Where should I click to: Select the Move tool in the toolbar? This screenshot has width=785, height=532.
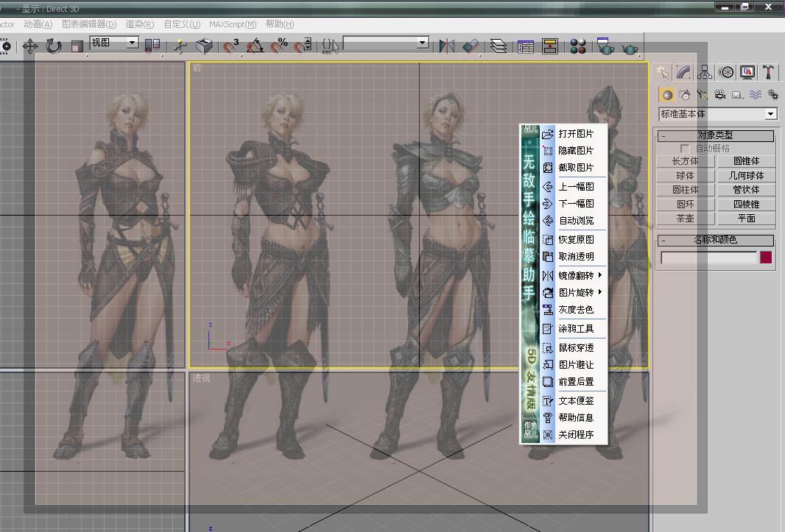coord(30,46)
